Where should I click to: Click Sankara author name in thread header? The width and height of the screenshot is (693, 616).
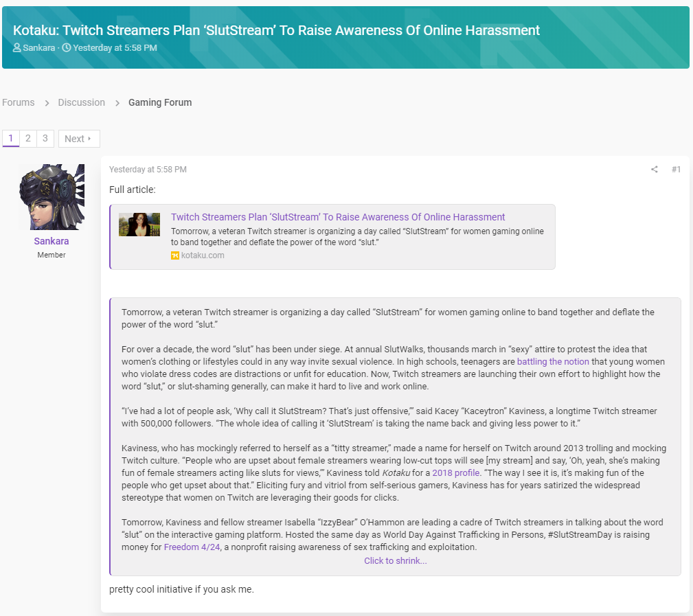39,47
